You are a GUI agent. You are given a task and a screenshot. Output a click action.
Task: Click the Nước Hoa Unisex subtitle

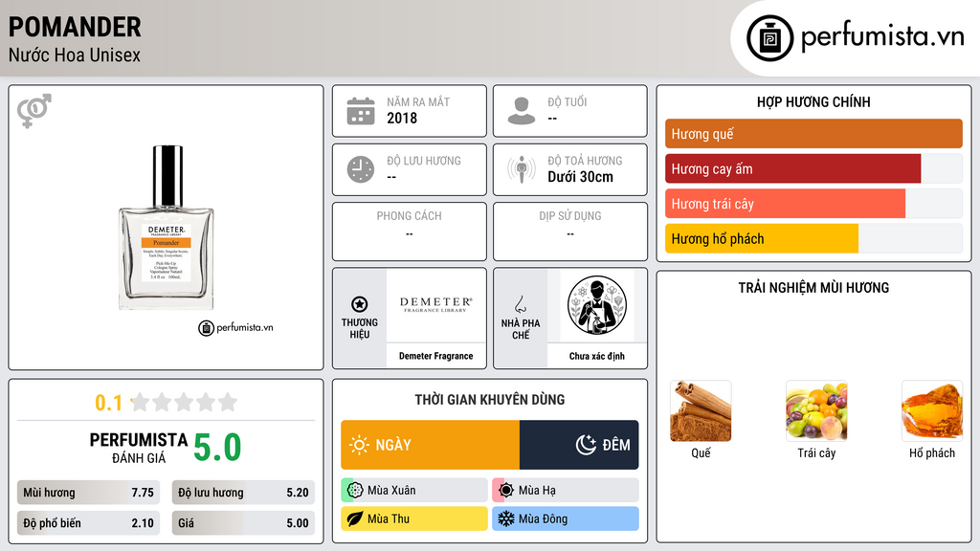[x=75, y=55]
